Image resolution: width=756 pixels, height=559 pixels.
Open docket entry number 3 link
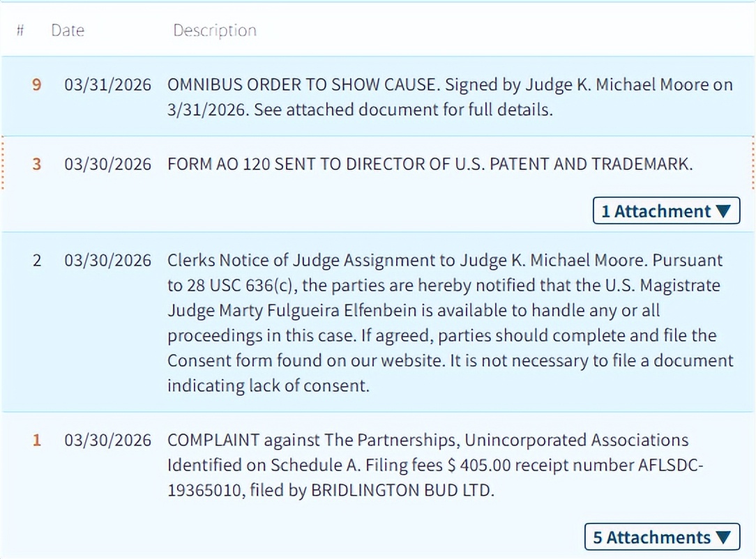tap(37, 164)
